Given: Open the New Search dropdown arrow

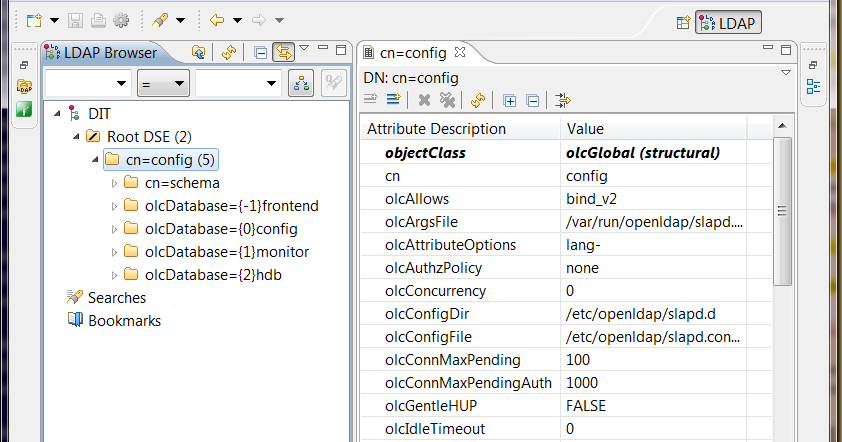Looking at the screenshot, I should tap(180, 21).
